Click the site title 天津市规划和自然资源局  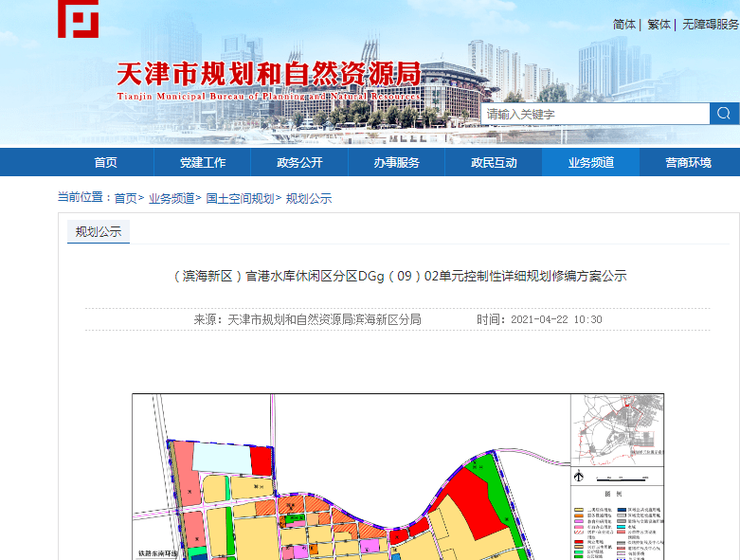click(x=268, y=74)
